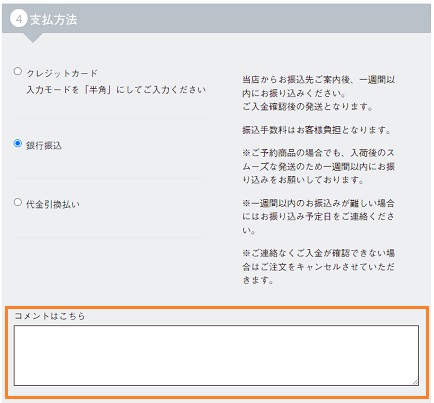Select the 銀行振込 radio button
Viewport: 434px width, 403px height.
coord(18,143)
